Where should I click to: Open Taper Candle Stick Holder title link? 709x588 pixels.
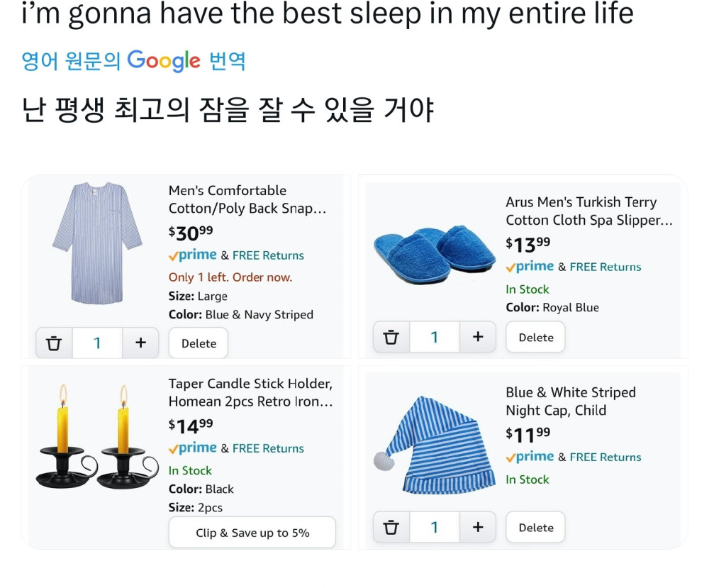click(250, 392)
